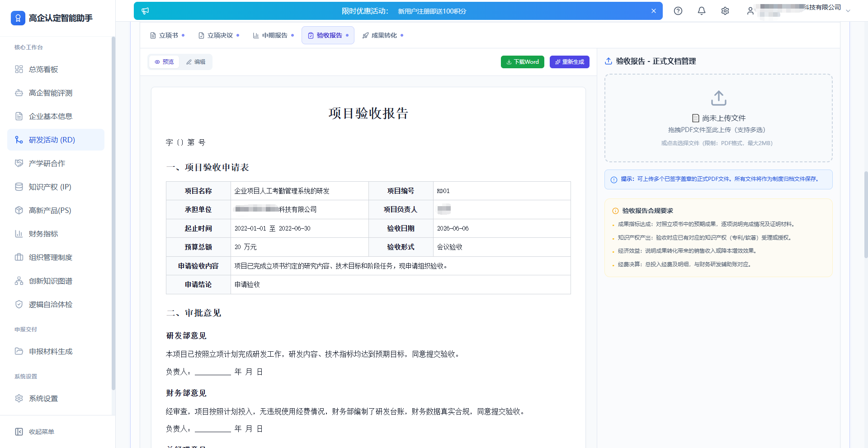Click the 研发活动 branch icon
The width and height of the screenshot is (868, 448).
coord(19,140)
